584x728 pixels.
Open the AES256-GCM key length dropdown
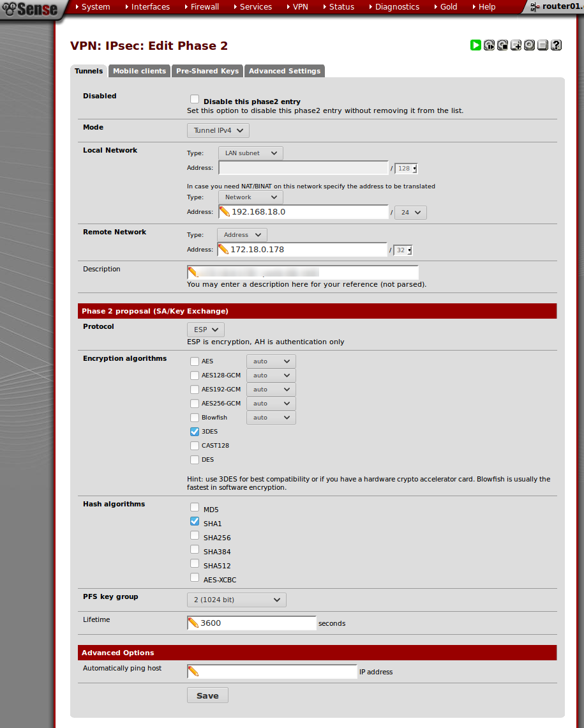(271, 404)
